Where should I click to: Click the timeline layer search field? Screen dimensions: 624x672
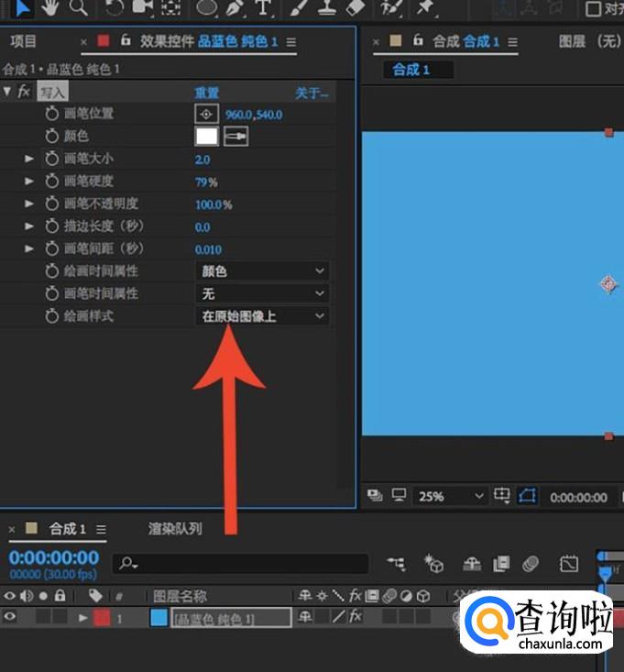click(x=240, y=563)
